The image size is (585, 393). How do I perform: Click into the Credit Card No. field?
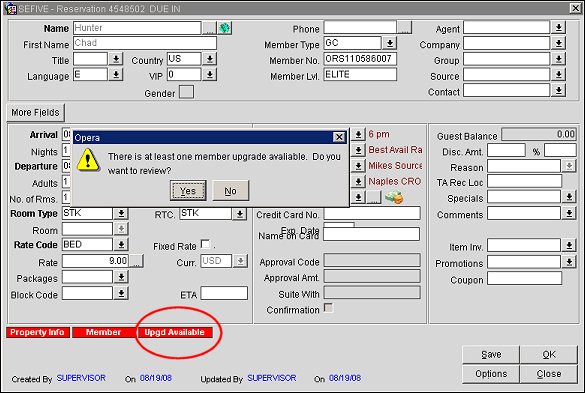click(372, 213)
